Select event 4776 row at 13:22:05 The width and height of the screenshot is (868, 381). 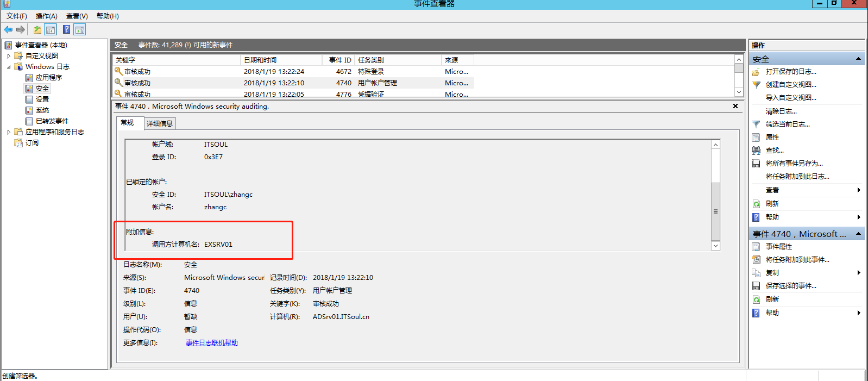pyautogui.click(x=293, y=94)
